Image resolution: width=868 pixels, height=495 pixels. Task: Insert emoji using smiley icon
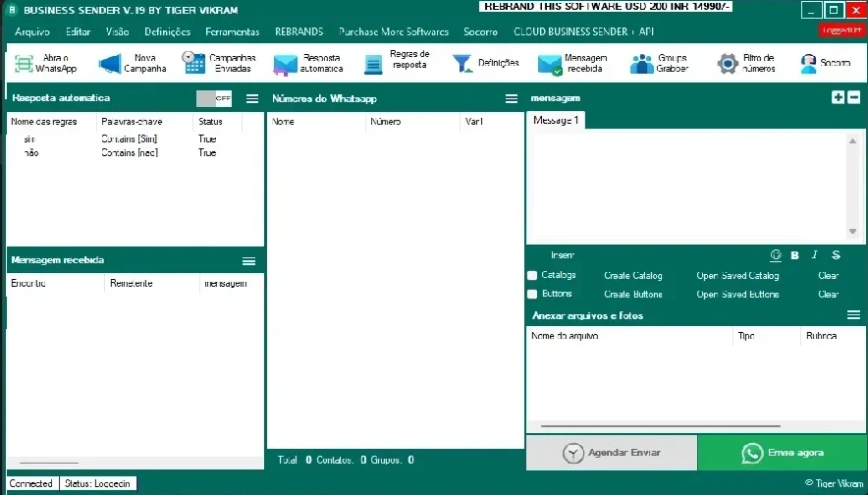point(776,254)
